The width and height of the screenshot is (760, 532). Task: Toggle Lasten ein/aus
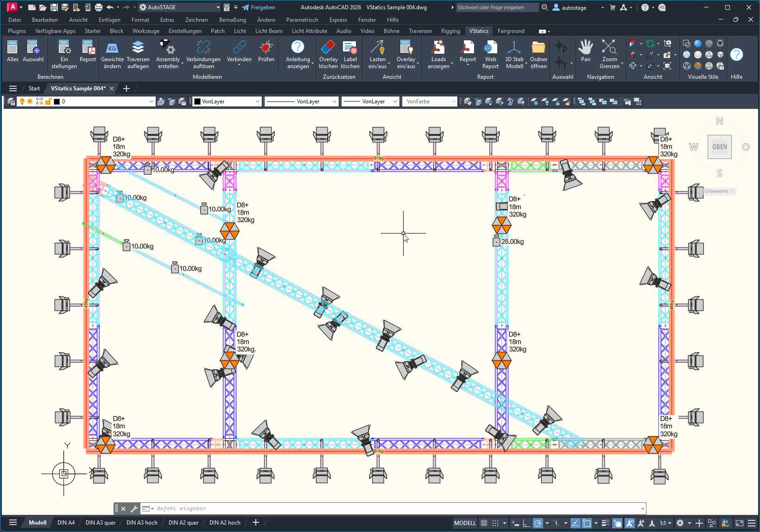pyautogui.click(x=378, y=54)
